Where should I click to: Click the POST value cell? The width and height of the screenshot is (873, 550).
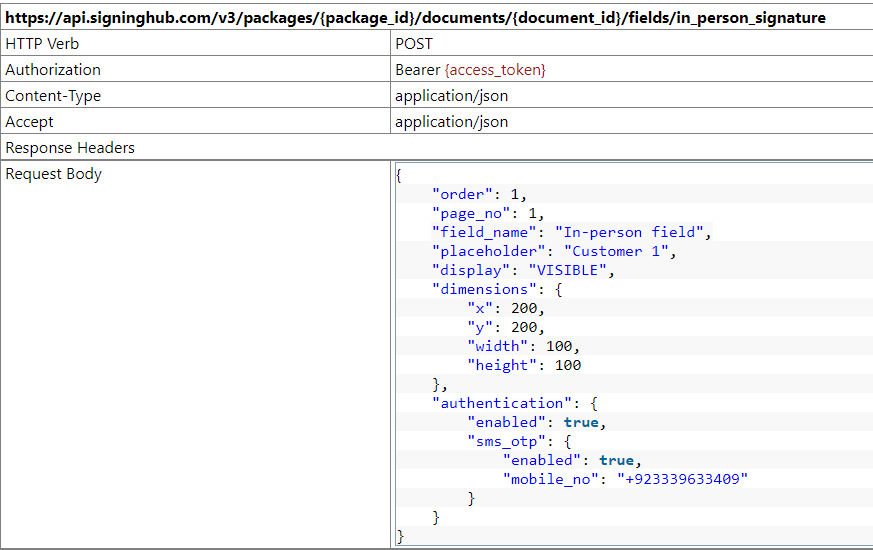pos(414,44)
